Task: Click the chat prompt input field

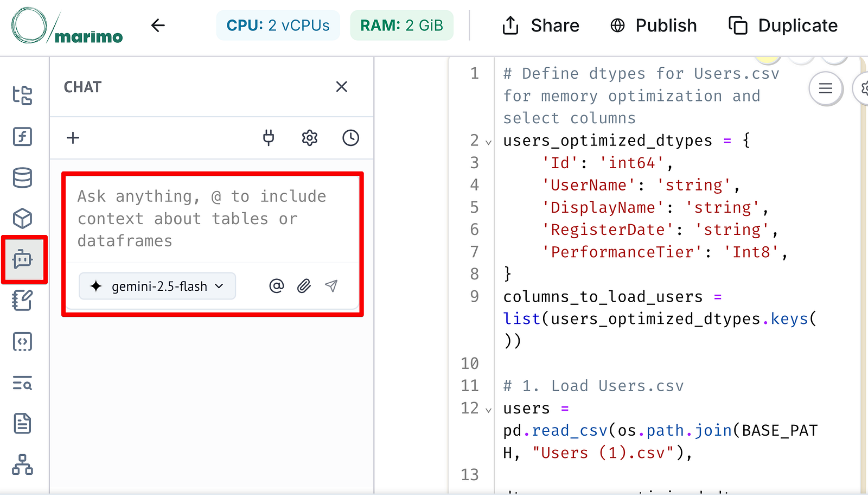Action: click(212, 218)
